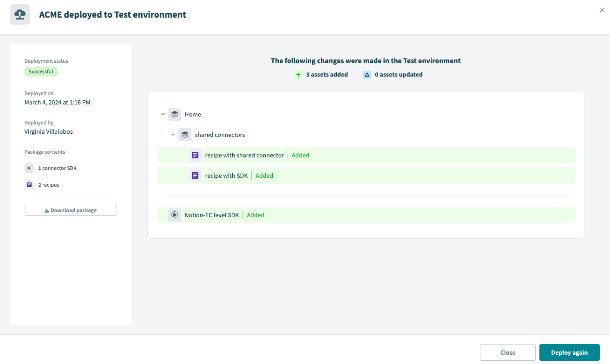Click the shared connectors folder icon
610x364 pixels.
click(185, 135)
